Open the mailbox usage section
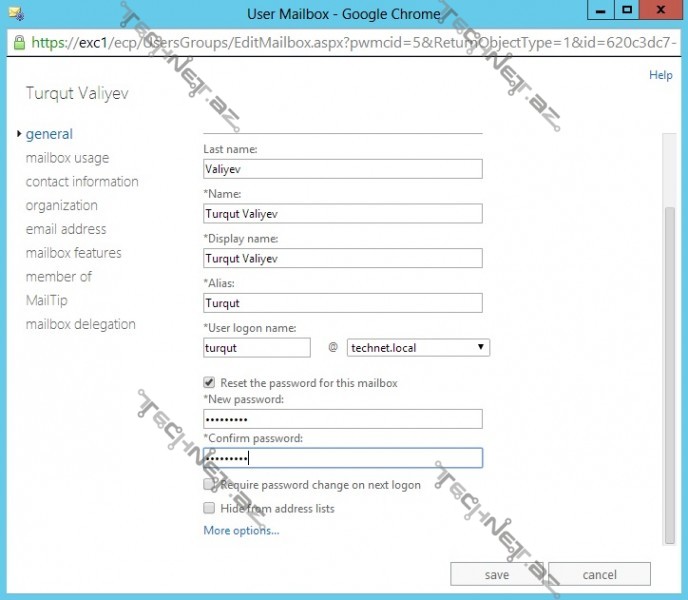 pyautogui.click(x=67, y=158)
